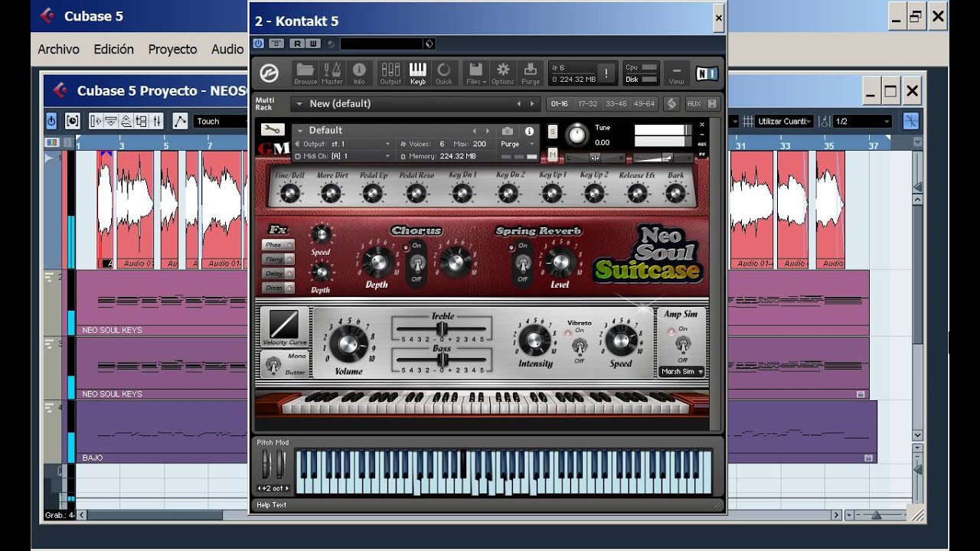
Task: Click the Info icon in Kontakt toolbar
Action: [359, 73]
